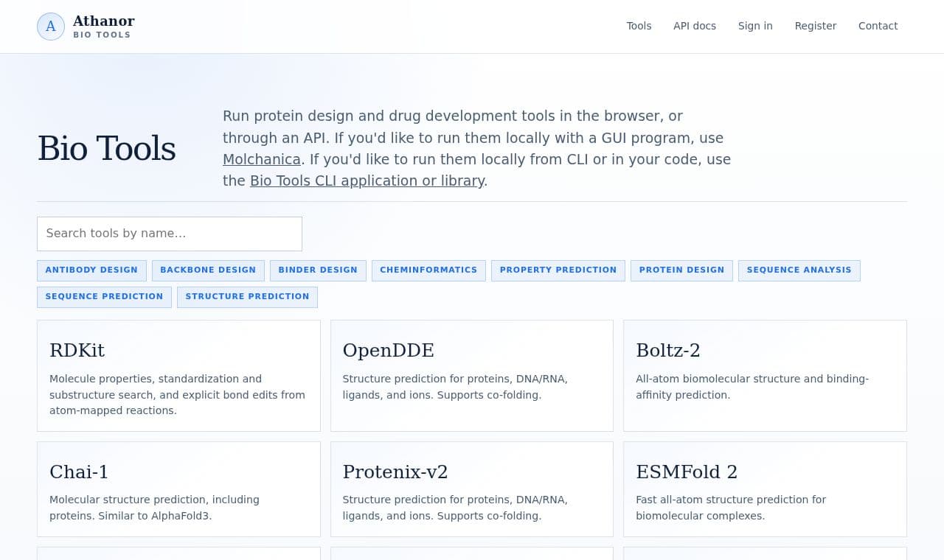Follow the Molchanica link
The height and width of the screenshot is (560, 944).
point(262,159)
